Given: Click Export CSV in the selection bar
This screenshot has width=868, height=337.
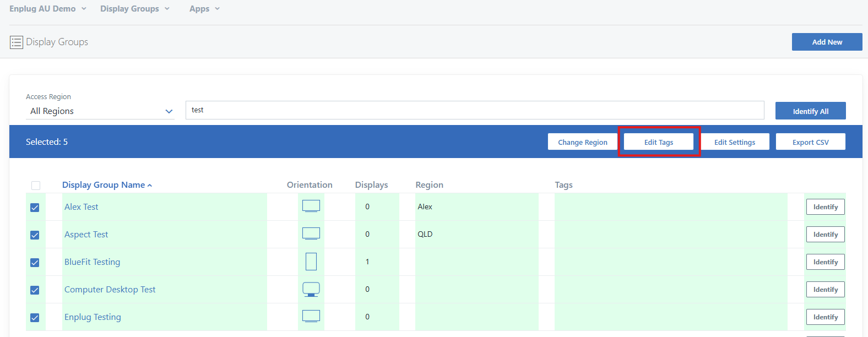Looking at the screenshot, I should pos(810,142).
